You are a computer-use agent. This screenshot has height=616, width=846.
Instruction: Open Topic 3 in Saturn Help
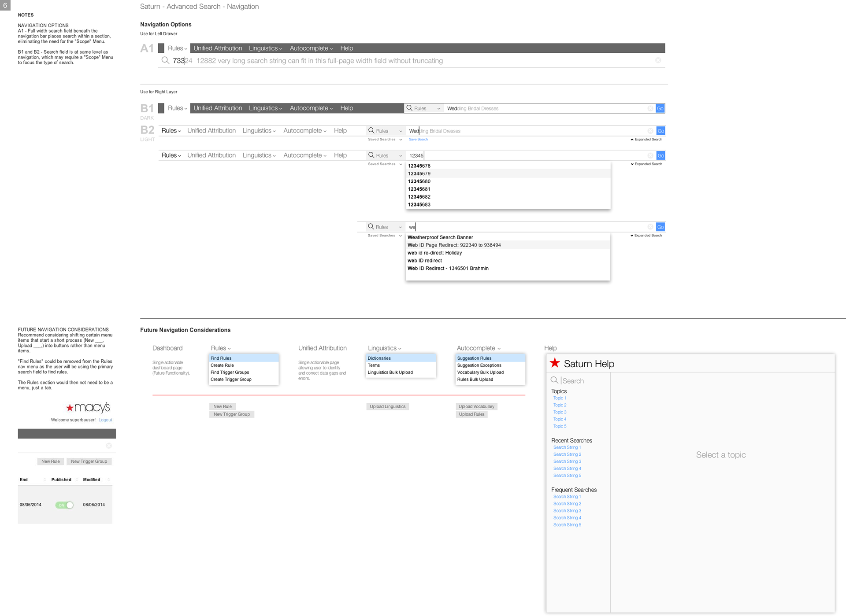tap(560, 412)
